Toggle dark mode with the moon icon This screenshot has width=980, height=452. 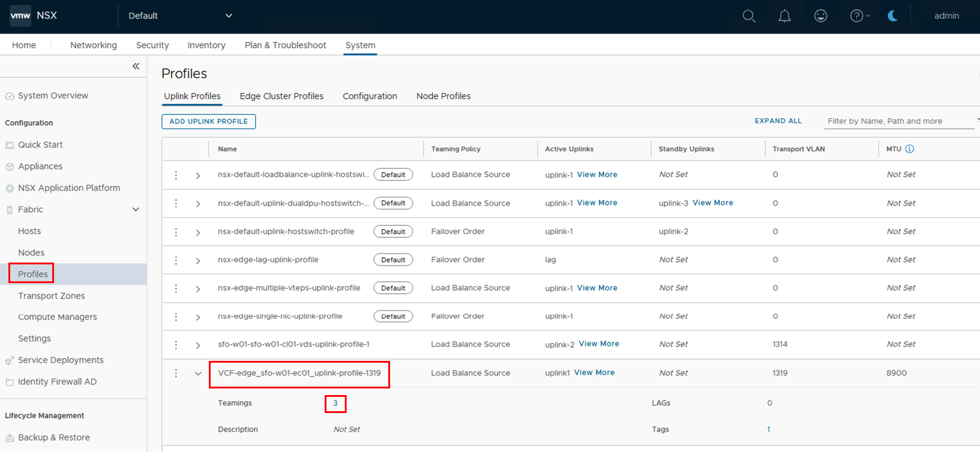pyautogui.click(x=892, y=16)
